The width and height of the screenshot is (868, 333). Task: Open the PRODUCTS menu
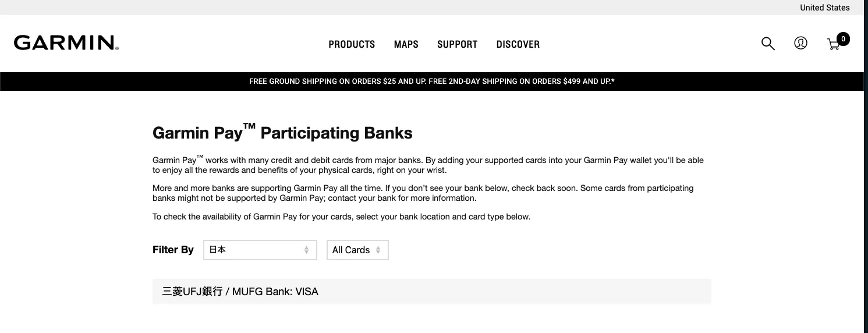click(x=352, y=44)
